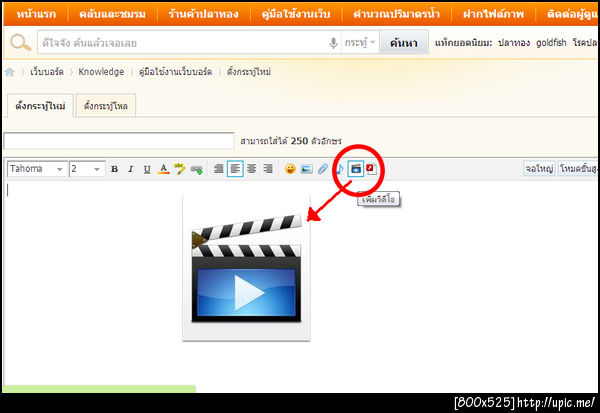
Task: Open ฝากไฟล์ภาพ menu item
Action: [x=493, y=14]
